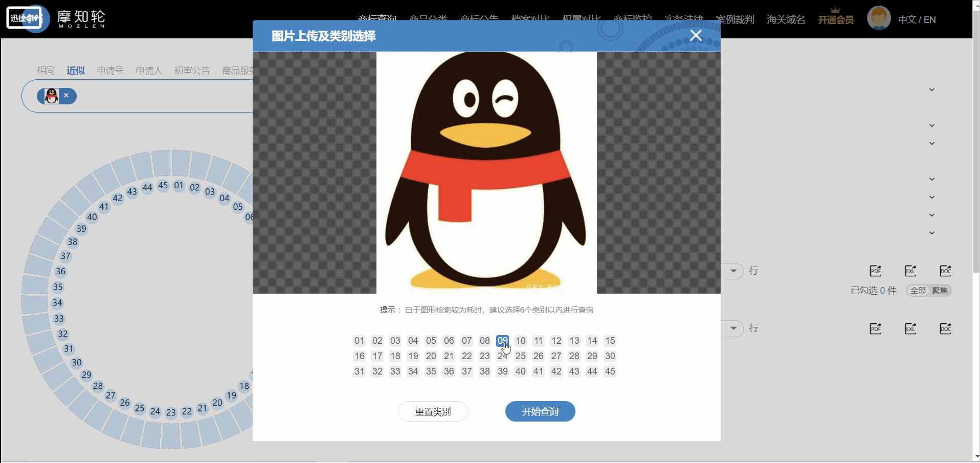This screenshot has height=463, width=980.
Task: Click the user avatar icon
Action: (x=879, y=18)
